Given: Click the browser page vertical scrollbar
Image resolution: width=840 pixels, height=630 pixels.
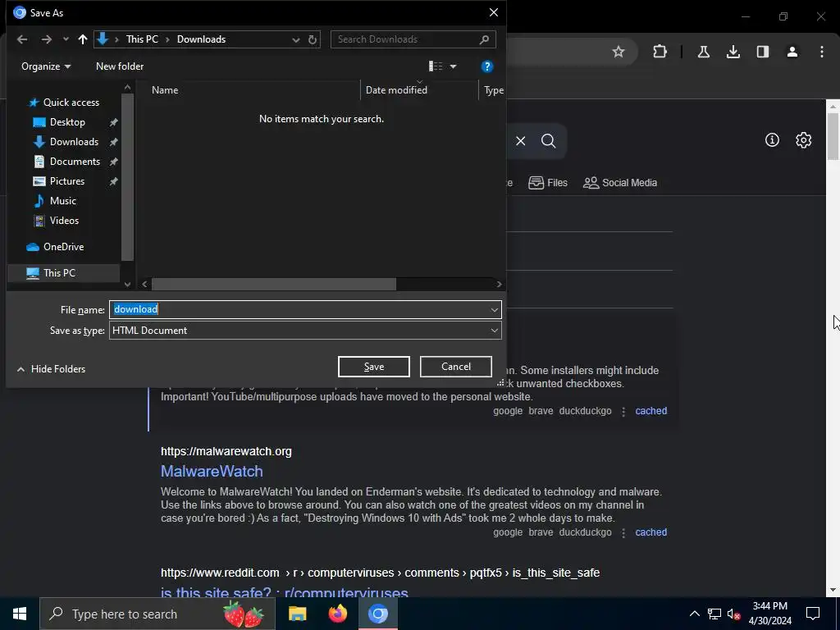Looking at the screenshot, I should coord(833,137).
